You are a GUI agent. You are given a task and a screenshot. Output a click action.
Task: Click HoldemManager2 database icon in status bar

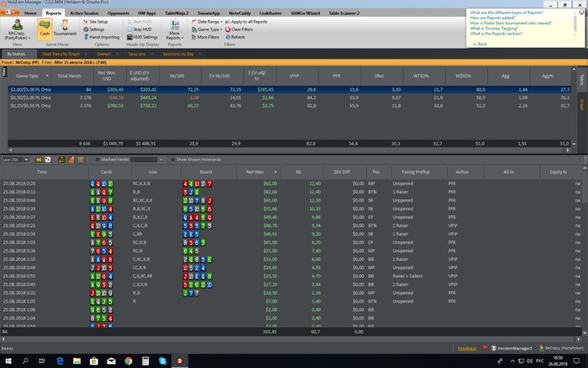[x=494, y=348]
